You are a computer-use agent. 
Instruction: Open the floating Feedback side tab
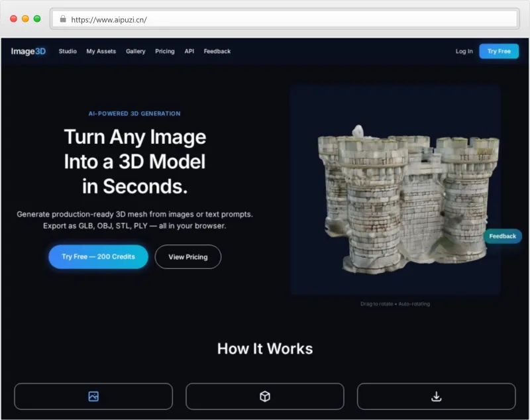[x=503, y=236]
